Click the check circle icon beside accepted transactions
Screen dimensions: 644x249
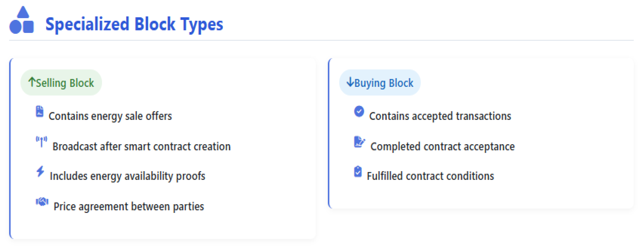pos(359,111)
